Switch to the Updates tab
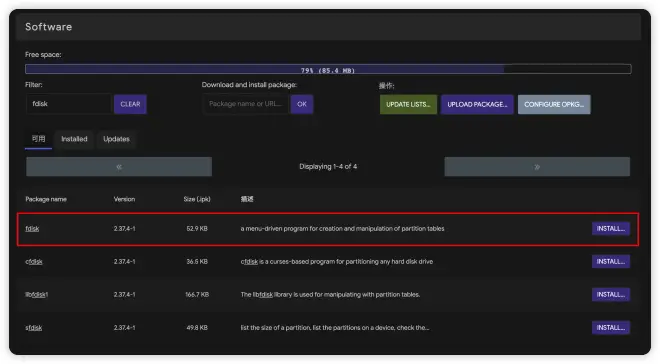 click(117, 139)
